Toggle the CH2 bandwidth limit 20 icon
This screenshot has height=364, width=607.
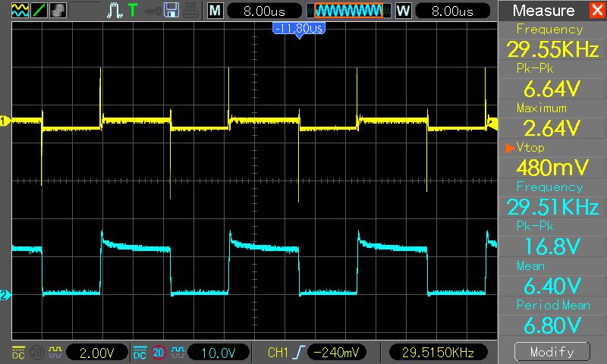158,353
